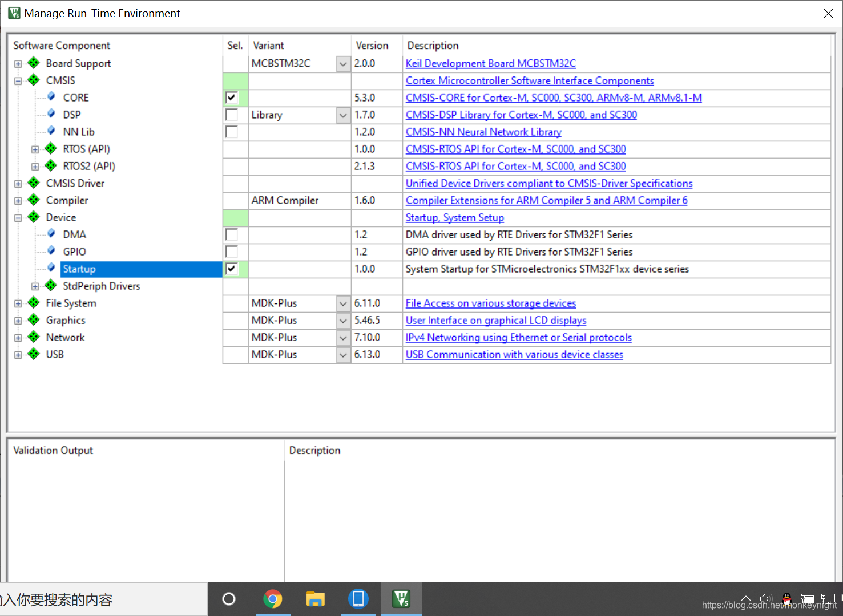Click the blue gem icon beside DSP

[51, 114]
